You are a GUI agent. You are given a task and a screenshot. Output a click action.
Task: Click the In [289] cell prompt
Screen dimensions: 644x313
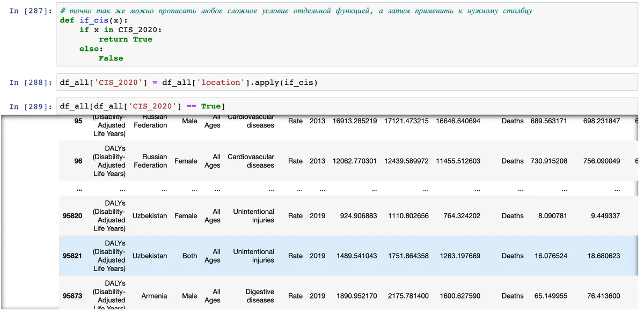[31, 107]
